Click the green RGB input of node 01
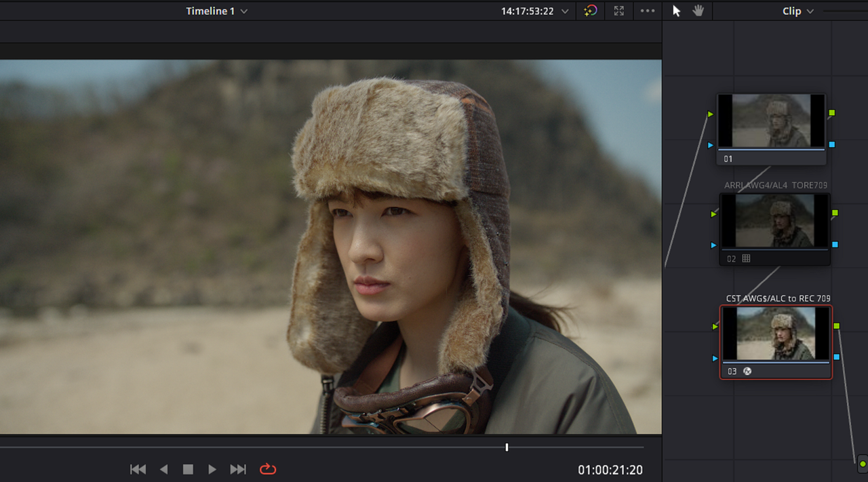This screenshot has height=482, width=868. coord(711,115)
